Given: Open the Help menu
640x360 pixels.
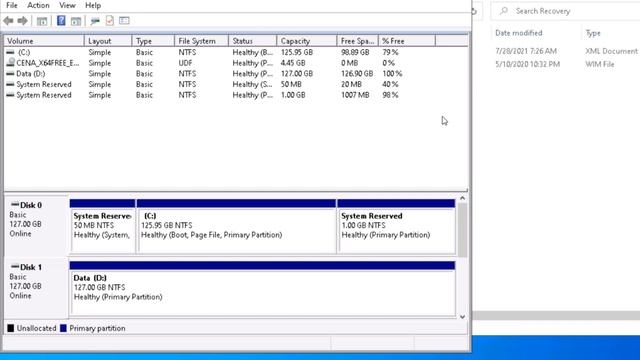Looking at the screenshot, I should [93, 5].
